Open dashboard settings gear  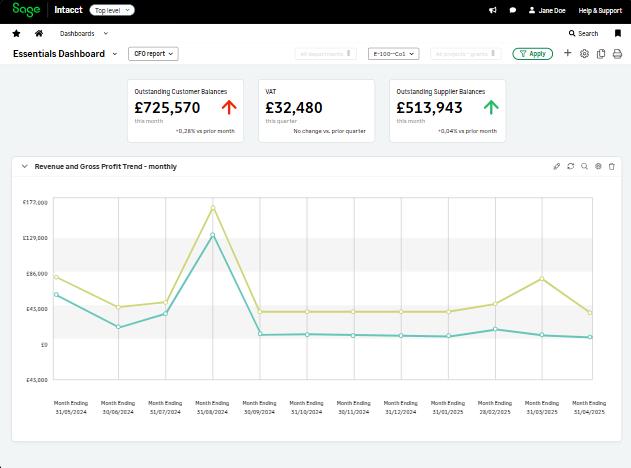click(584, 54)
